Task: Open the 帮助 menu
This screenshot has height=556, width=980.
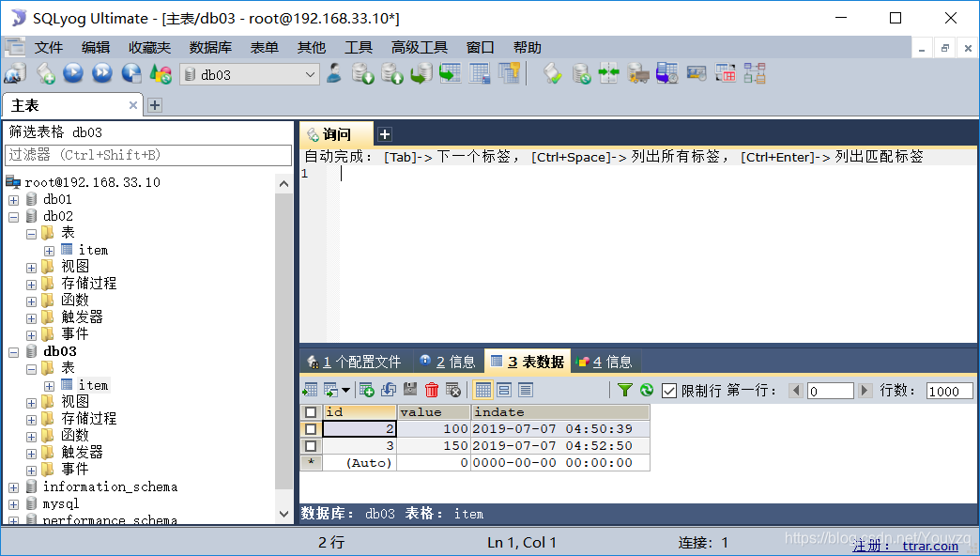Action: click(527, 48)
